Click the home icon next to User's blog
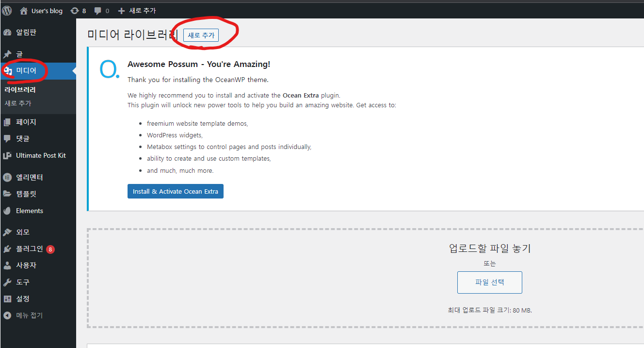This screenshot has width=644, height=348. pyautogui.click(x=24, y=11)
